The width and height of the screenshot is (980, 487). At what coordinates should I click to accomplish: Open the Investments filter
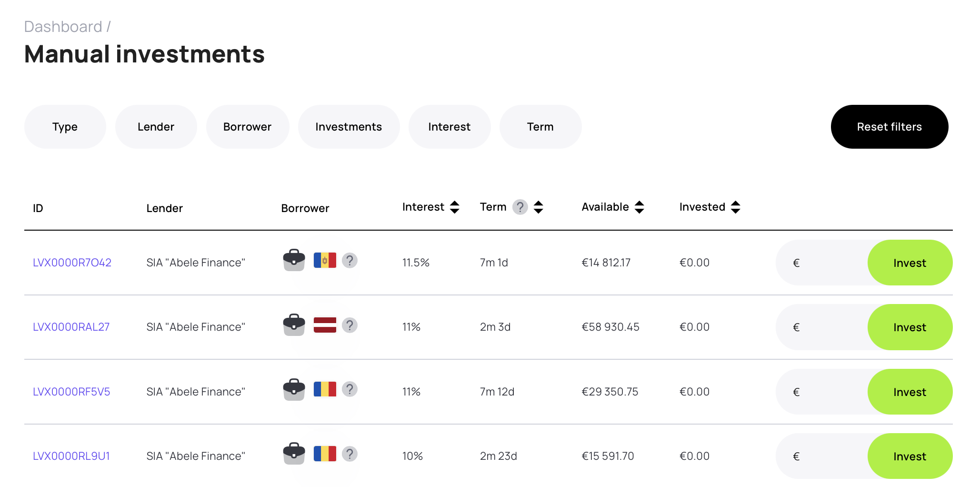[349, 127]
